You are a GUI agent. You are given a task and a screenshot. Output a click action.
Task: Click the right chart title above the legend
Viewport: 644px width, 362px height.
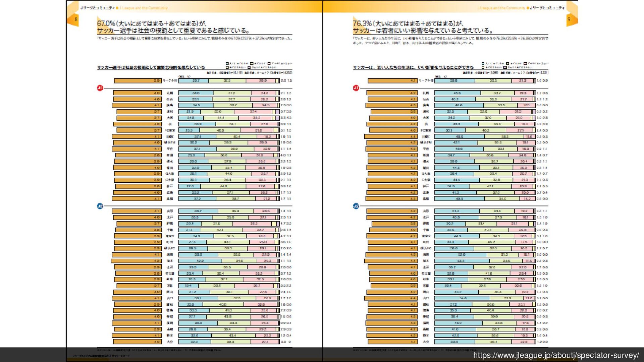click(413, 67)
